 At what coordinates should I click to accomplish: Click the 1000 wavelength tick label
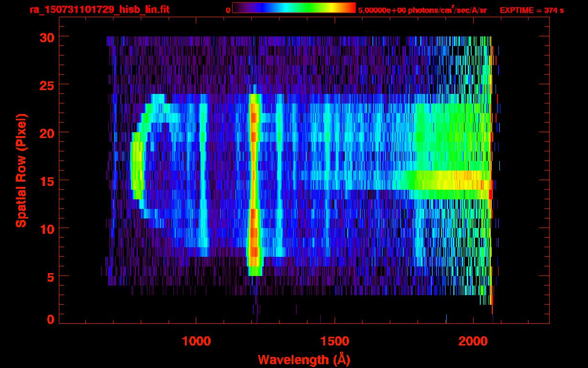tap(196, 342)
